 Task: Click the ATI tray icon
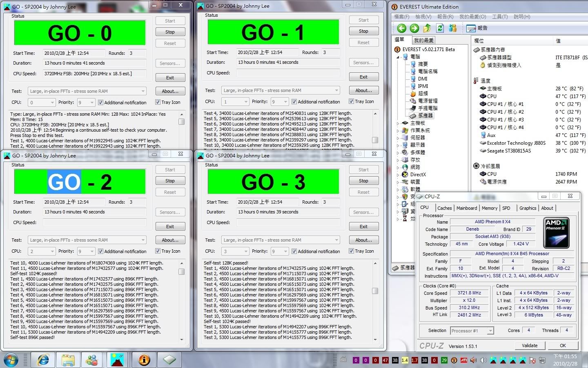pos(463,360)
